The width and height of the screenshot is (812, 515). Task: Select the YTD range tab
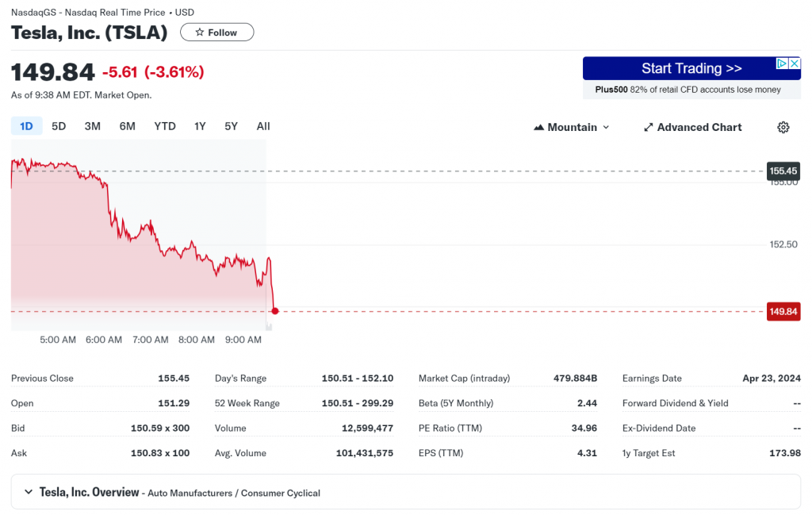[165, 126]
